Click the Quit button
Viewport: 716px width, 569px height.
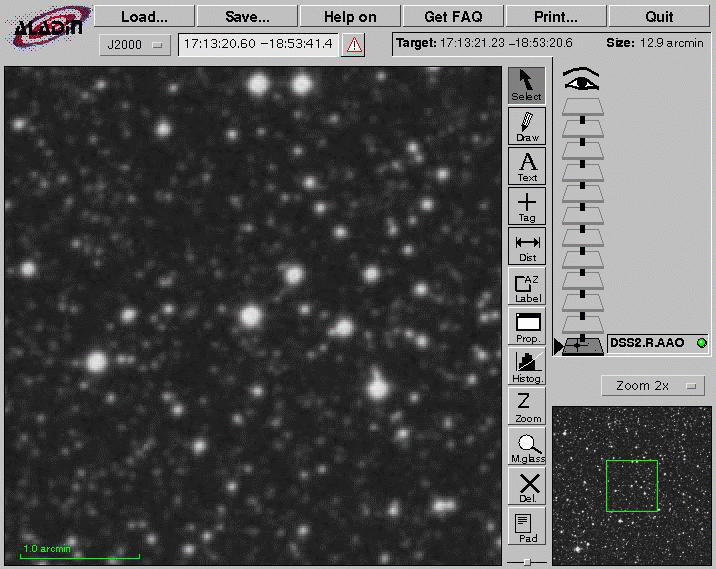point(659,16)
